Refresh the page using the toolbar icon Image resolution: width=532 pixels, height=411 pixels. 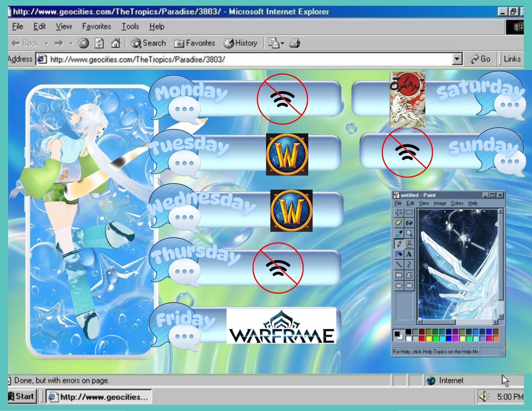click(x=99, y=43)
